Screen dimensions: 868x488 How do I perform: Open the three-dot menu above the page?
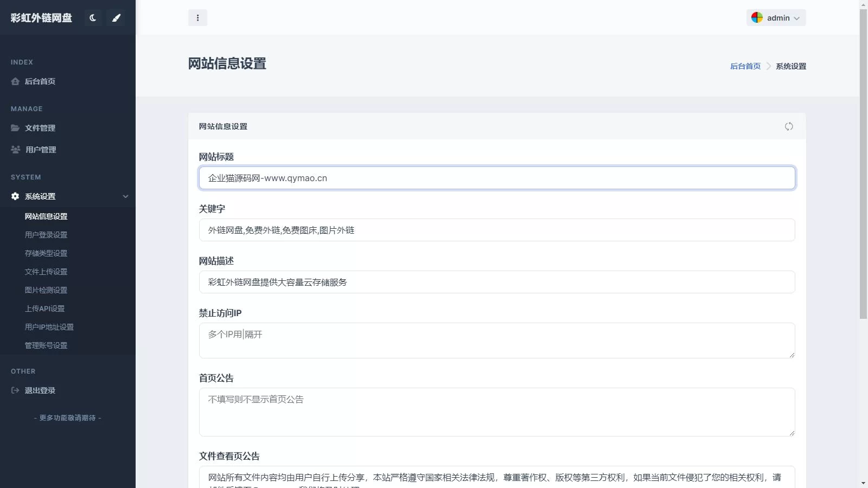(198, 17)
